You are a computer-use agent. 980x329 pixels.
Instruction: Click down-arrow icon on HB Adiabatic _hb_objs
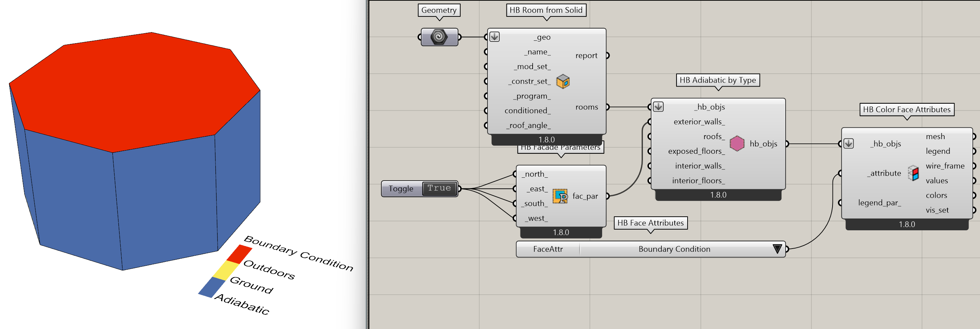[658, 107]
